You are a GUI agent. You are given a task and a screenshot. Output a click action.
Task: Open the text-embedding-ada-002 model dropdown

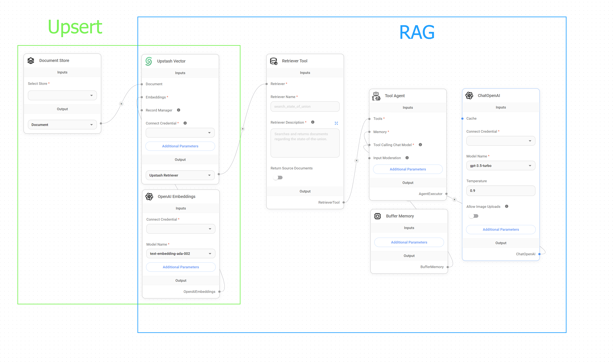point(181,253)
